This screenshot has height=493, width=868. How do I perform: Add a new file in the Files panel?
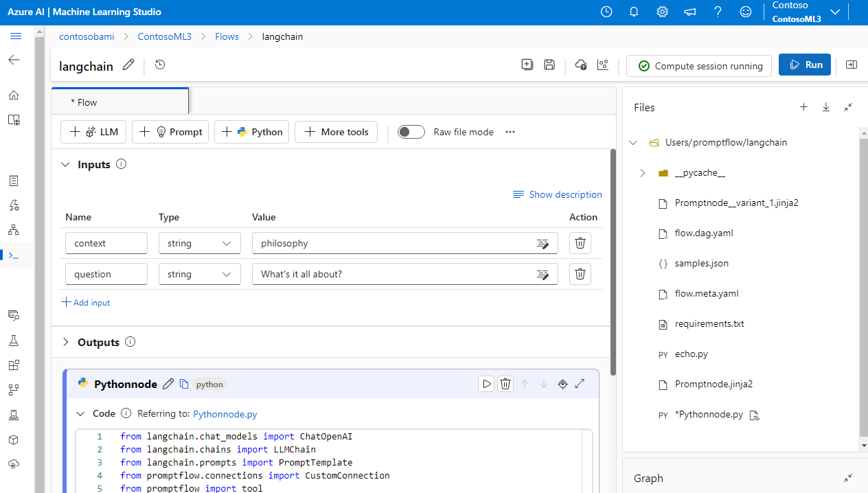click(x=803, y=107)
